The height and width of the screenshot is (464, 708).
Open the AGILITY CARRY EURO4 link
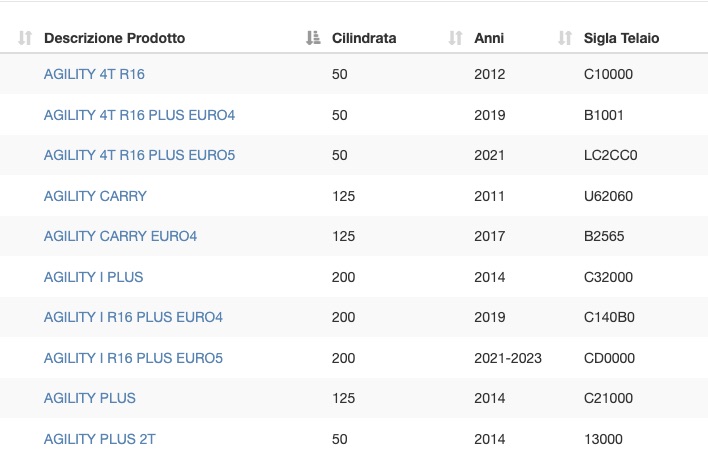[121, 236]
